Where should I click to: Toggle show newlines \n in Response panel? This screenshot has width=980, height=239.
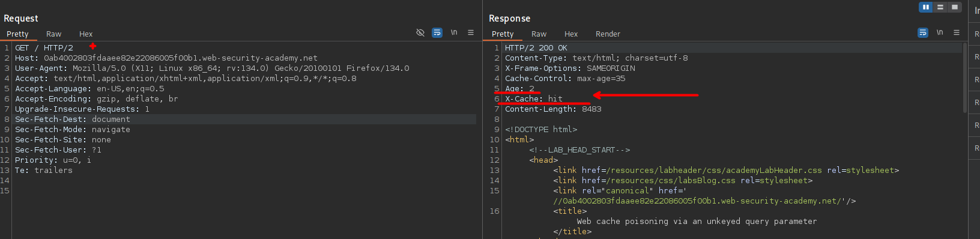pyautogui.click(x=940, y=32)
